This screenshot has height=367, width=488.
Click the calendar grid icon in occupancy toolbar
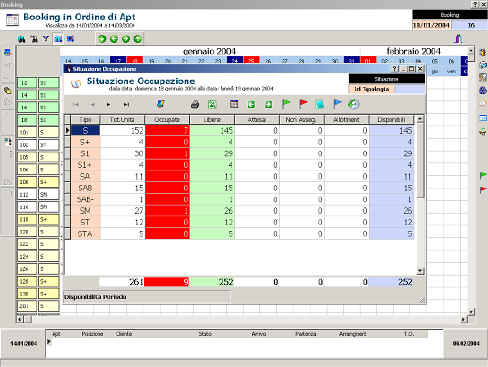234,104
